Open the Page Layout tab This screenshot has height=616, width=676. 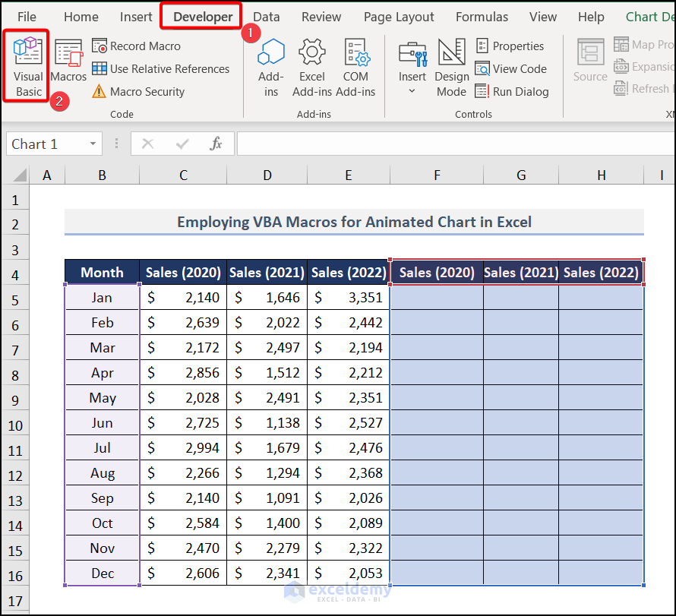point(399,17)
